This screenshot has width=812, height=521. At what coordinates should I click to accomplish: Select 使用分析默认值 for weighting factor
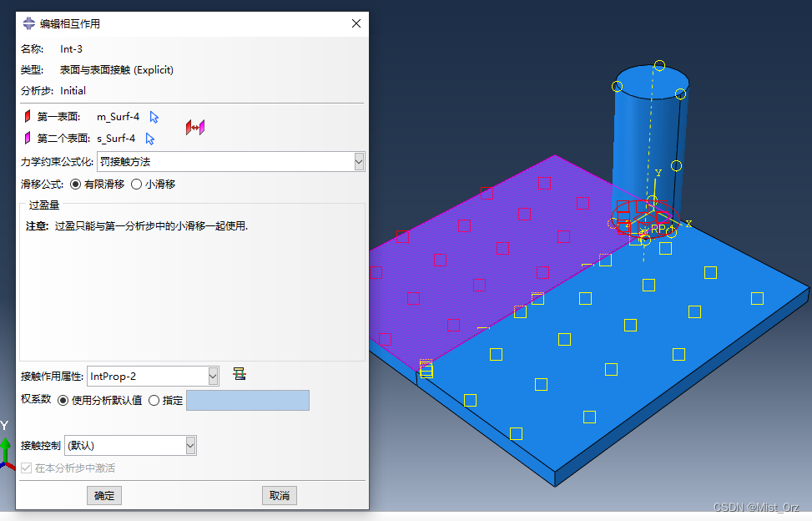(x=63, y=400)
